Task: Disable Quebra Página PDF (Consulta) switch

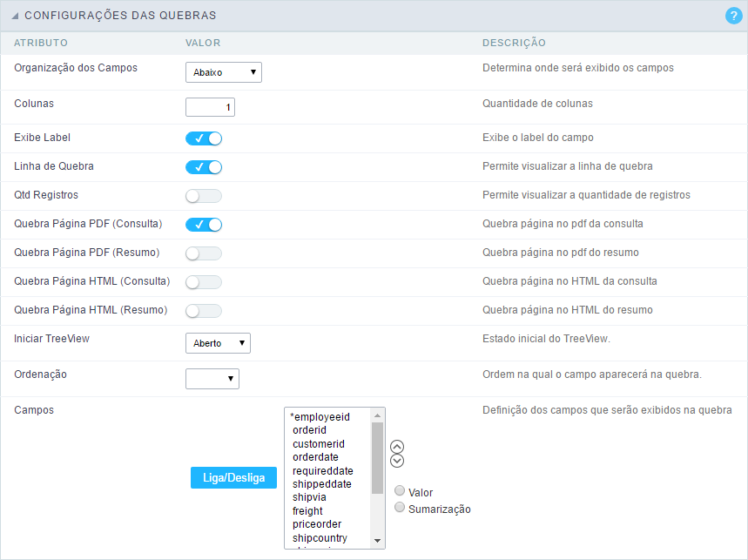Action: pyautogui.click(x=204, y=224)
